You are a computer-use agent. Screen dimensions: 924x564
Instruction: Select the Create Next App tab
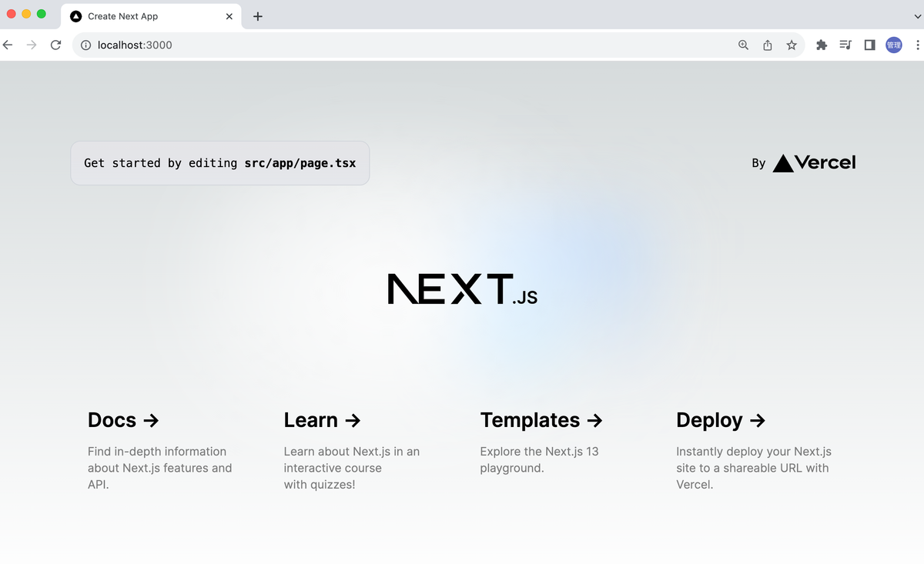tap(139, 15)
